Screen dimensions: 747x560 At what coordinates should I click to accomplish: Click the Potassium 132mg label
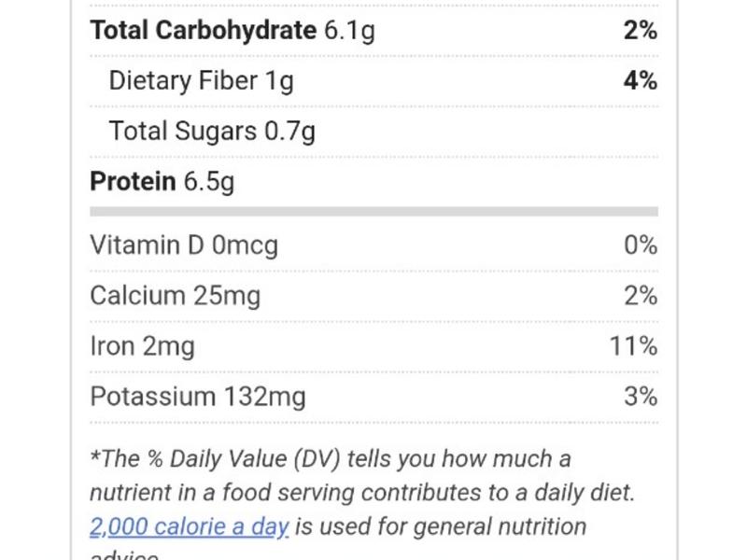[197, 397]
